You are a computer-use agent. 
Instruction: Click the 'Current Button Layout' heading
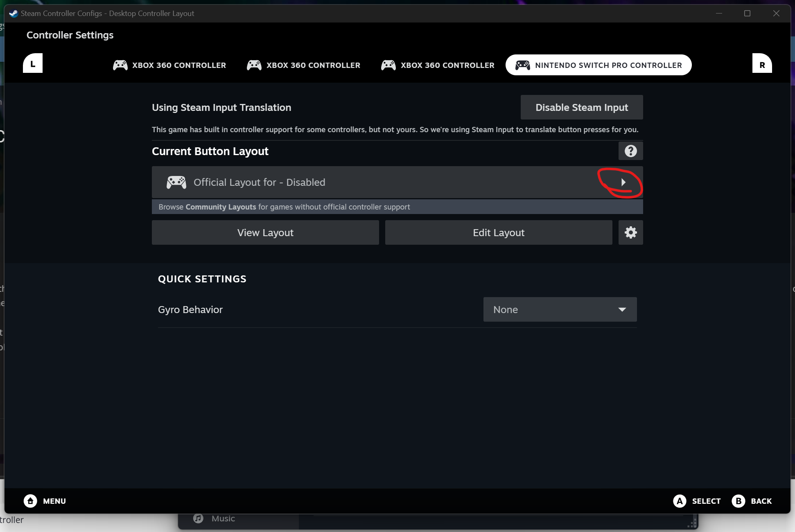210,151
